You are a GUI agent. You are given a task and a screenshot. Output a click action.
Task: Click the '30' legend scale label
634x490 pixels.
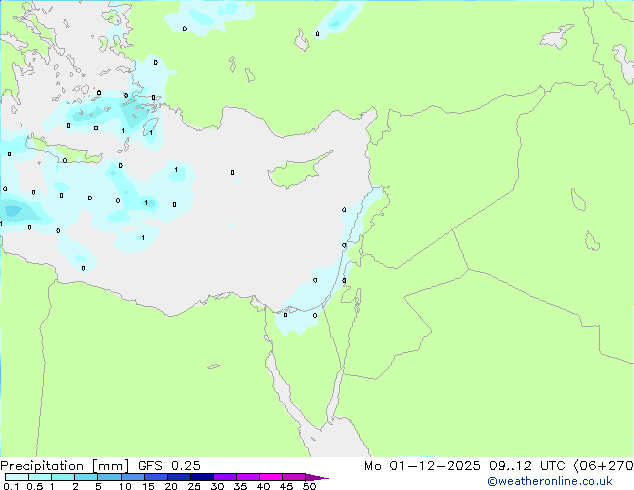pyautogui.click(x=217, y=486)
